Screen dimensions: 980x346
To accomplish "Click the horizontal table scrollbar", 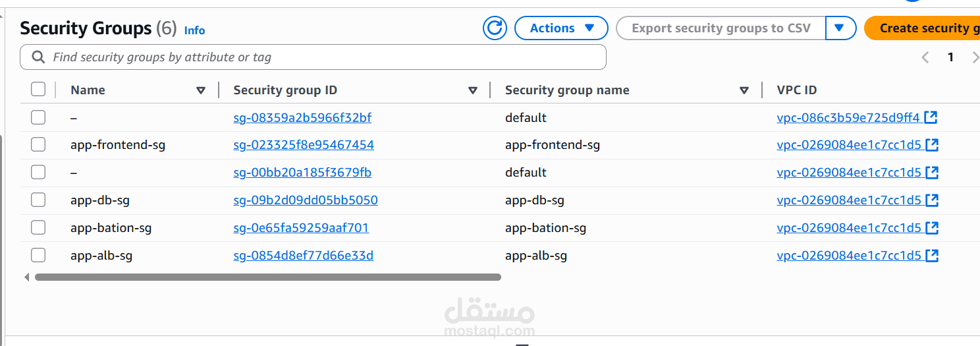I will 268,277.
